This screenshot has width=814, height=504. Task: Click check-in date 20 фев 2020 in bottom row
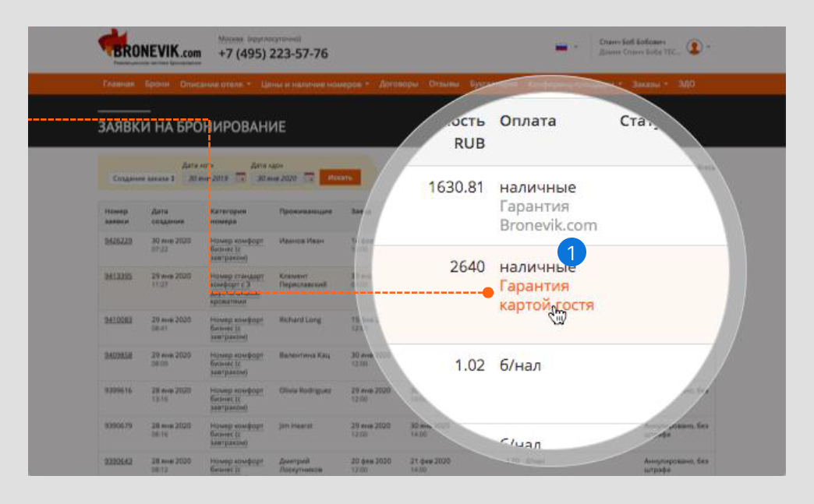[x=370, y=461]
